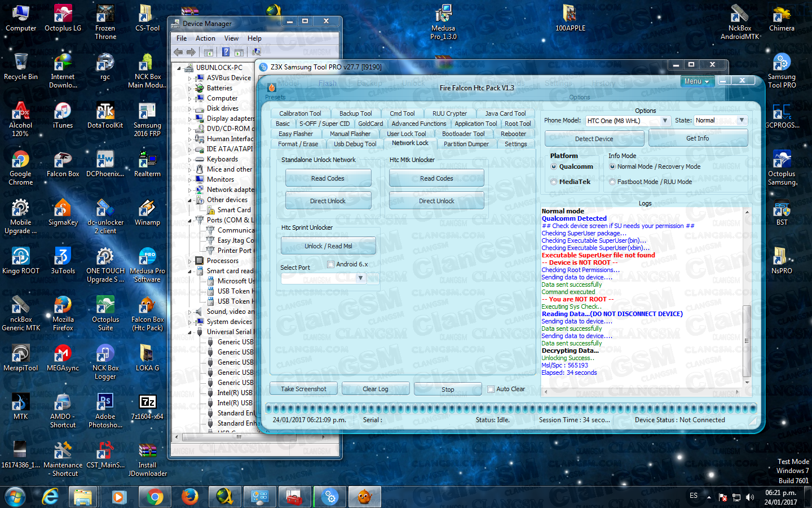This screenshot has height=508, width=812.
Task: Collapse UBUNLOCK-PC root tree node
Action: click(x=179, y=68)
